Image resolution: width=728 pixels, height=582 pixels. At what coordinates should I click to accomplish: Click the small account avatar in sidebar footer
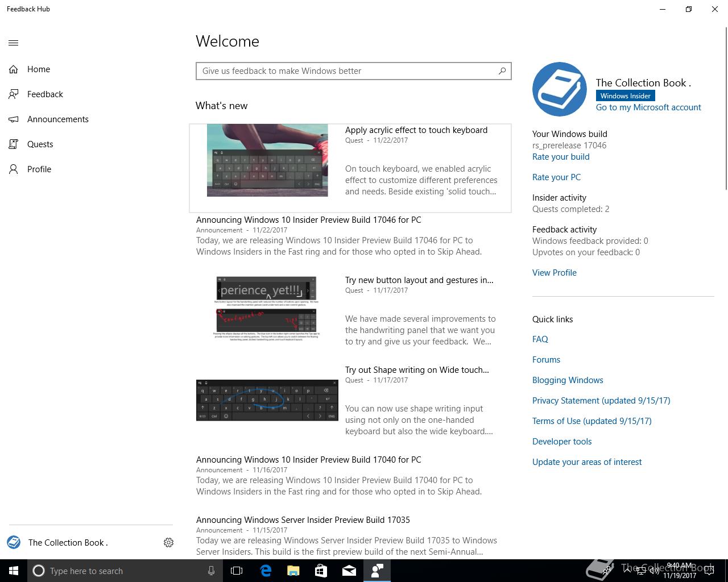[14, 542]
